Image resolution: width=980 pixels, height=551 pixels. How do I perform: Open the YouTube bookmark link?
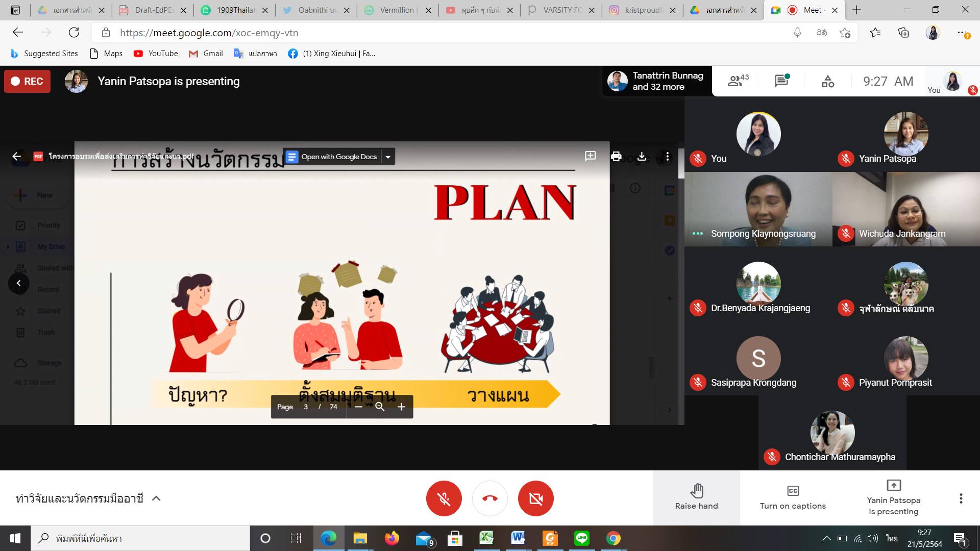[x=156, y=54]
